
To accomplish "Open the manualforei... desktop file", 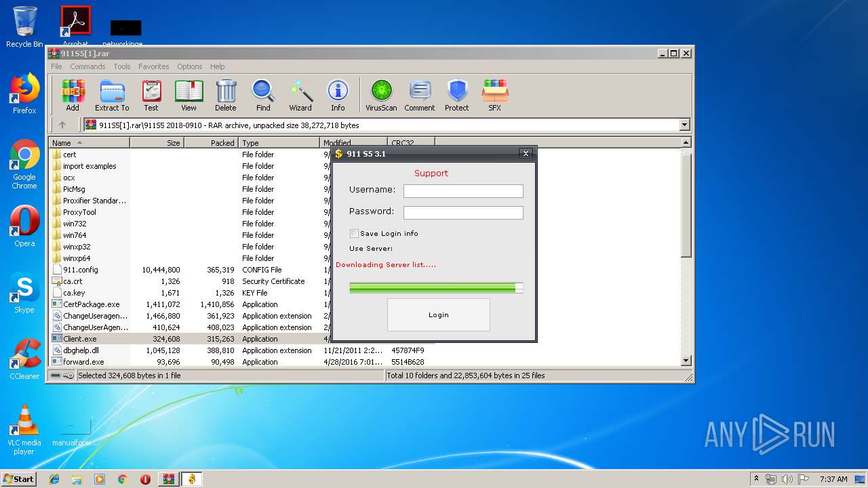I will tap(75, 432).
